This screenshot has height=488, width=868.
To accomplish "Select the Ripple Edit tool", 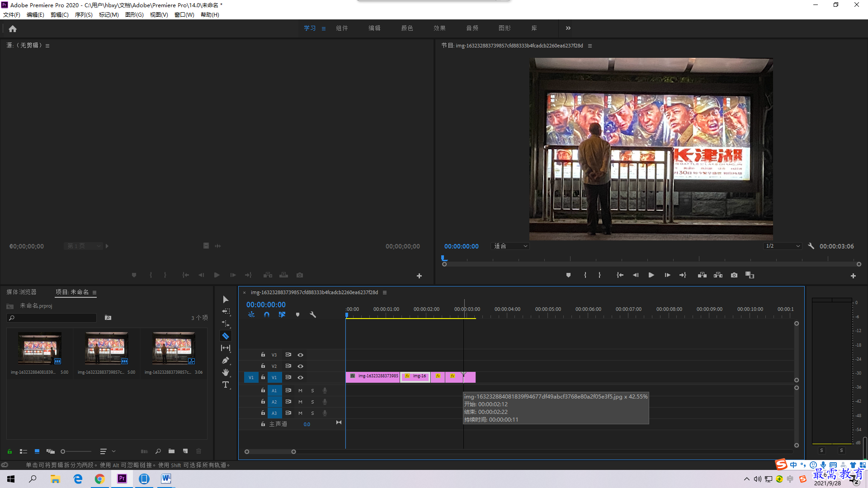I will pos(226,324).
